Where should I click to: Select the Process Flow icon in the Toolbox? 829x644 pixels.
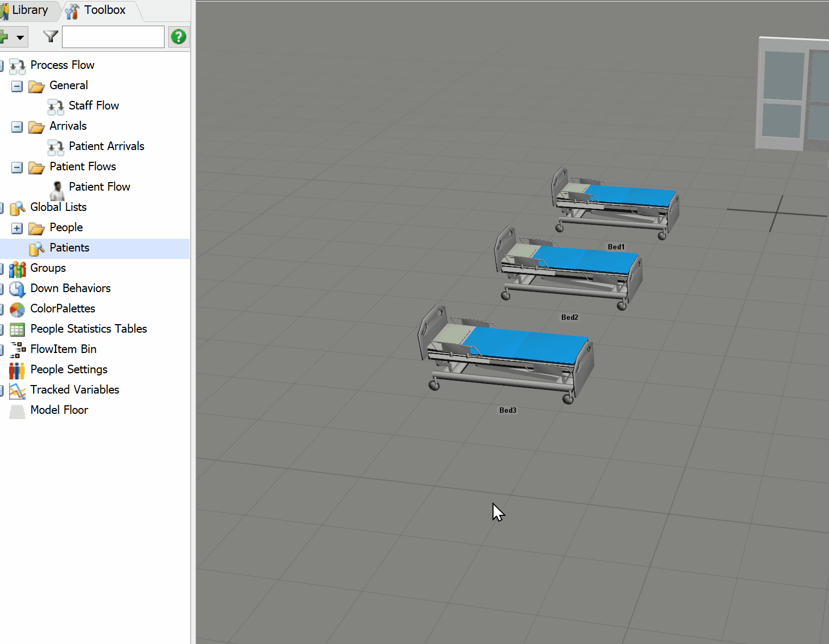18,66
